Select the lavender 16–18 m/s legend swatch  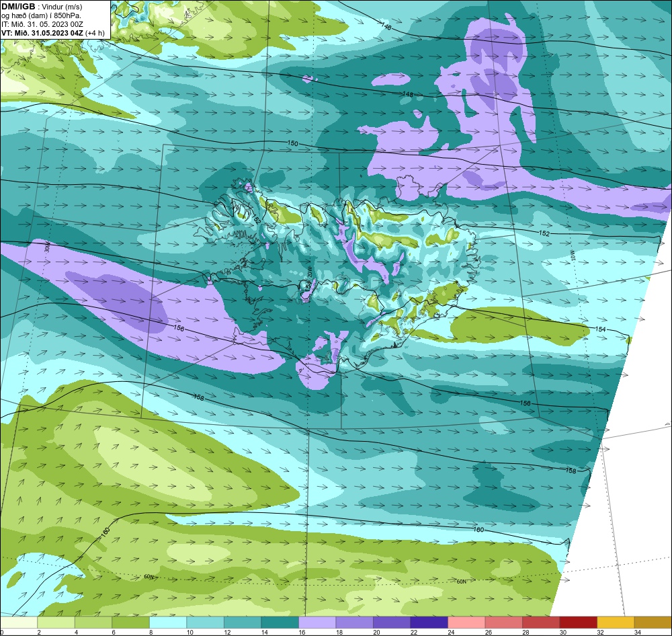coord(317,623)
